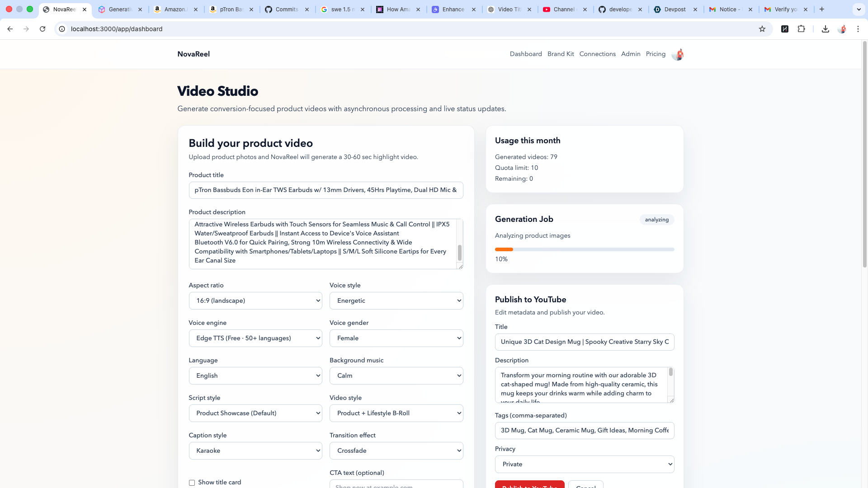The image size is (868, 488).
Task: Click into the Product title input field
Action: coord(325,190)
